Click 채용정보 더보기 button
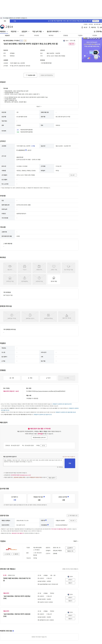The image size is (102, 644). 70,551
